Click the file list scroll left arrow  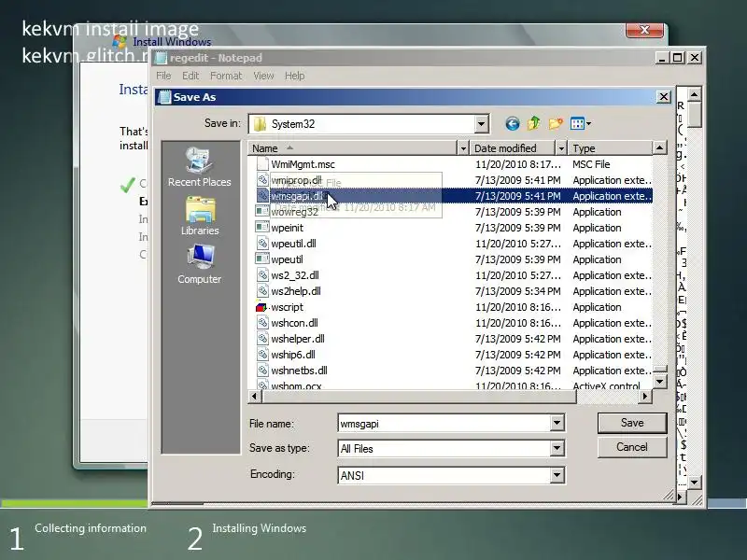pos(254,396)
